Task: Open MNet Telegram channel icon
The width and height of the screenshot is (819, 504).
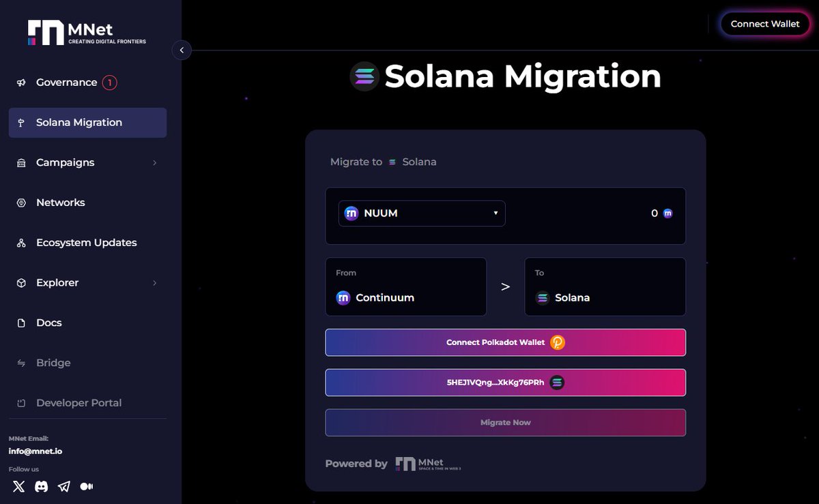Action: click(63, 486)
